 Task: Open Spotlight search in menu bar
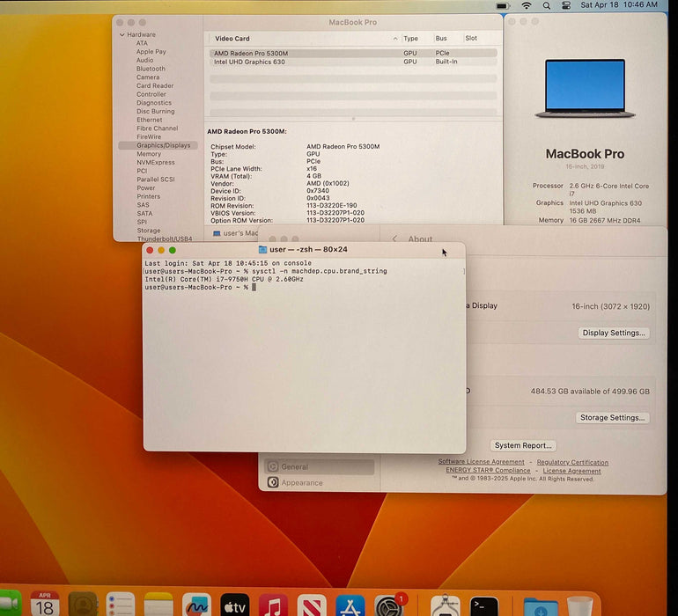tap(547, 5)
